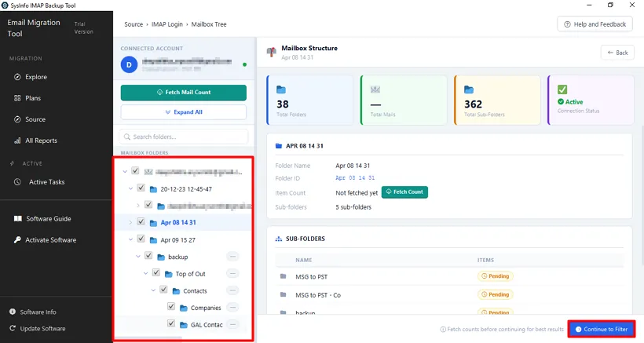The height and width of the screenshot is (343, 644).
Task: Click the search magnifier icon
Action: [127, 137]
